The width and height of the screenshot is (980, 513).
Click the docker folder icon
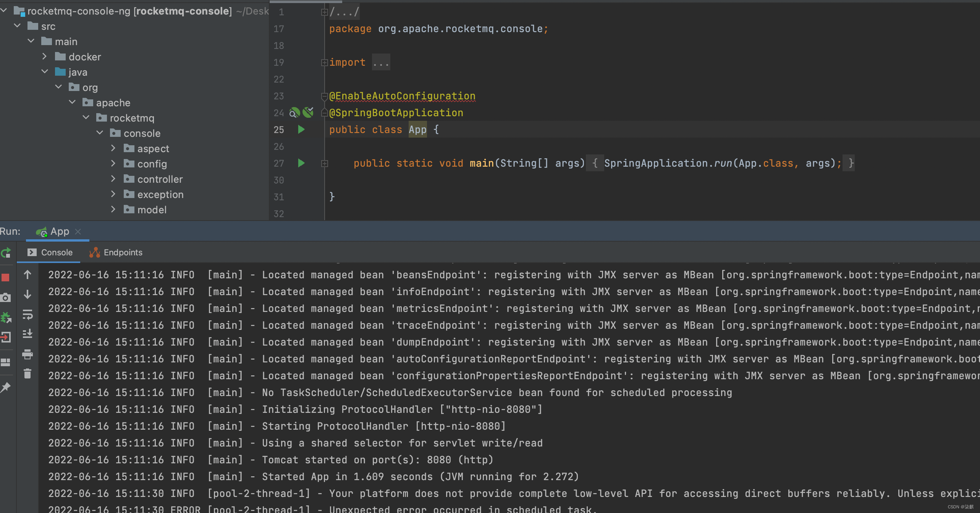(60, 57)
